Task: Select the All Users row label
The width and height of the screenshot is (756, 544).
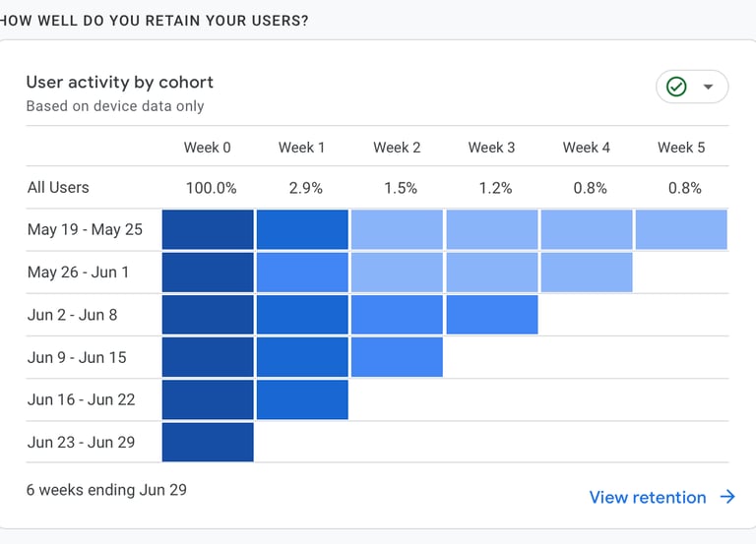Action: (x=58, y=187)
